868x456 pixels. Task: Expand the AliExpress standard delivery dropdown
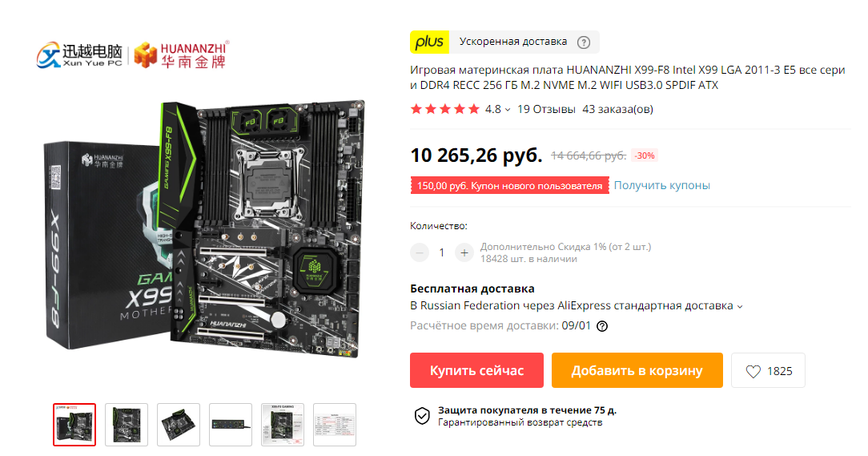740,306
